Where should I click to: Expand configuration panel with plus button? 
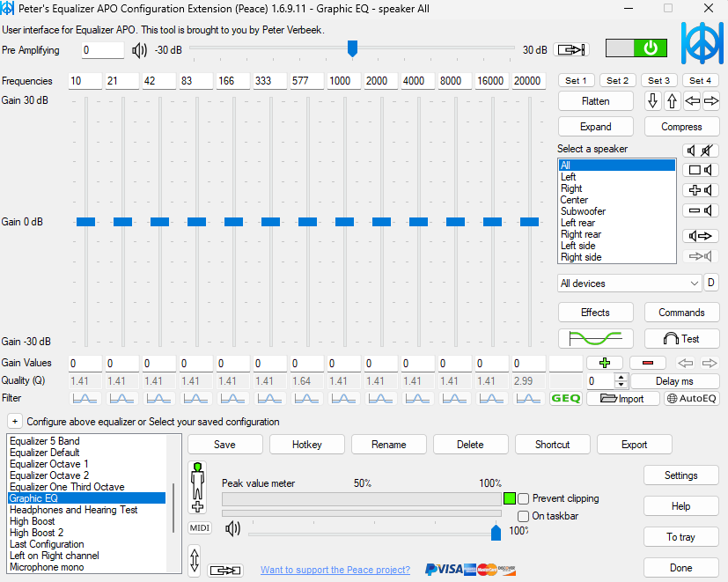[x=15, y=421]
